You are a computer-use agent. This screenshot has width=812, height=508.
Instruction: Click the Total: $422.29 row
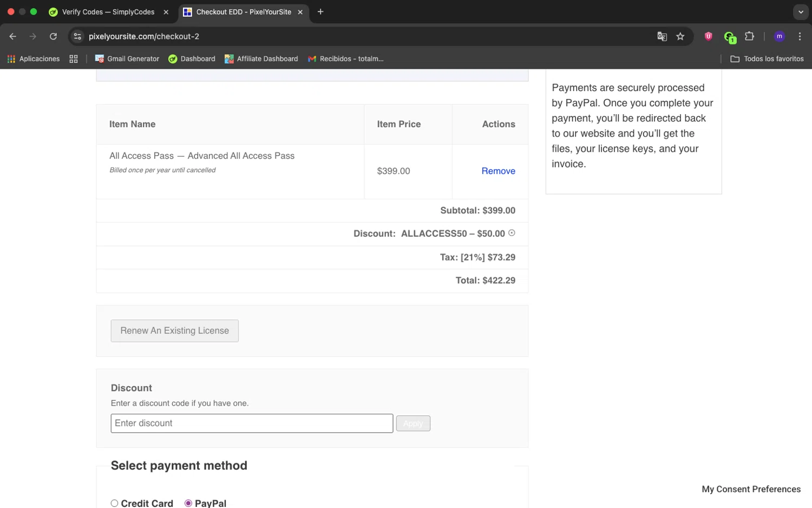point(312,281)
